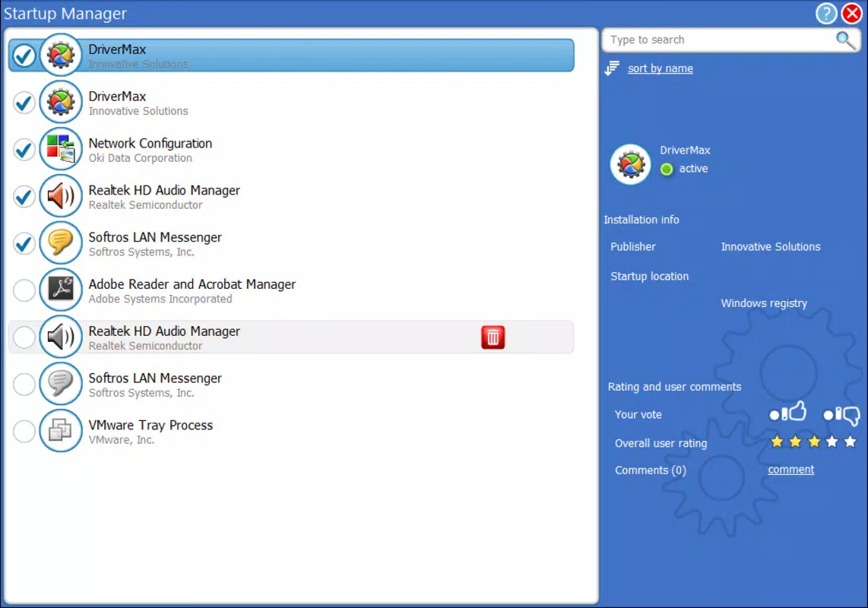Viewport: 868px width, 608px height.
Task: Click the sort order icon beside sort by name
Action: point(613,68)
